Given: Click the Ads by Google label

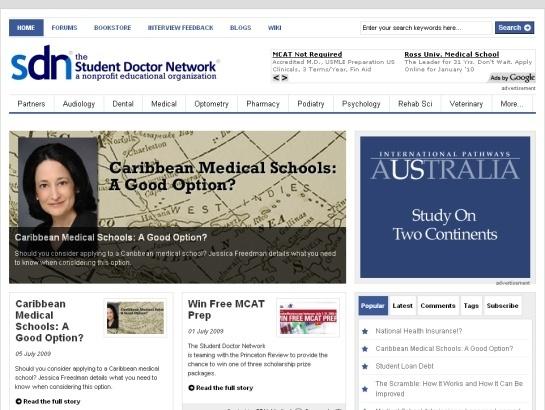Looking at the screenshot, I should tap(512, 77).
